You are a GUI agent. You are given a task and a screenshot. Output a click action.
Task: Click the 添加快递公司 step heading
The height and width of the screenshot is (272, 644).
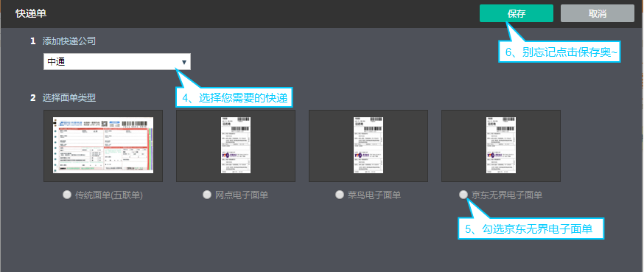tap(69, 41)
